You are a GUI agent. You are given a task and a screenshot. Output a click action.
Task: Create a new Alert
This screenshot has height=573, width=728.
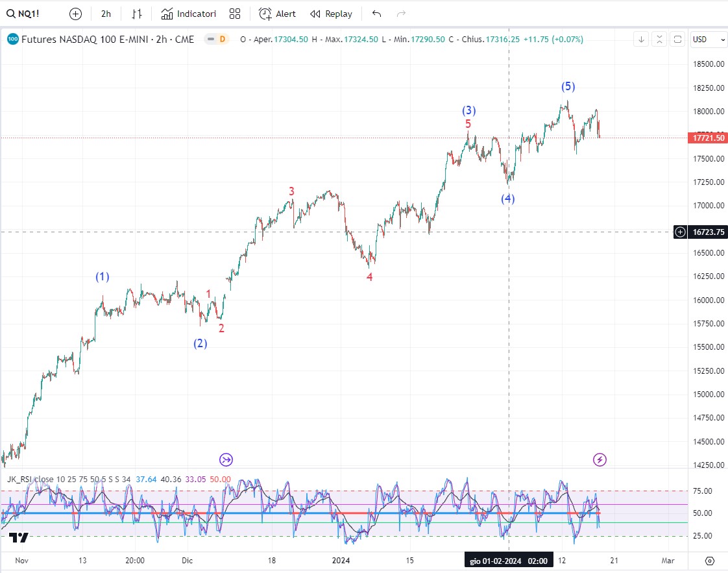pyautogui.click(x=277, y=14)
